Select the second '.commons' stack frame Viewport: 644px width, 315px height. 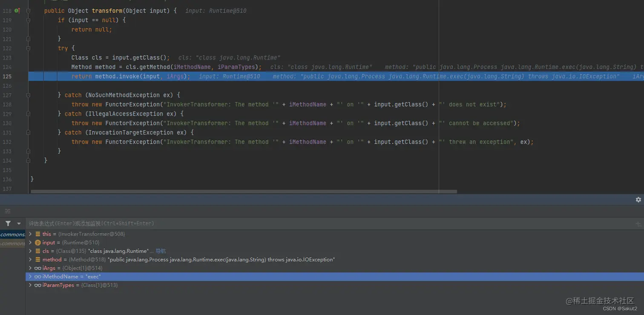(x=13, y=243)
